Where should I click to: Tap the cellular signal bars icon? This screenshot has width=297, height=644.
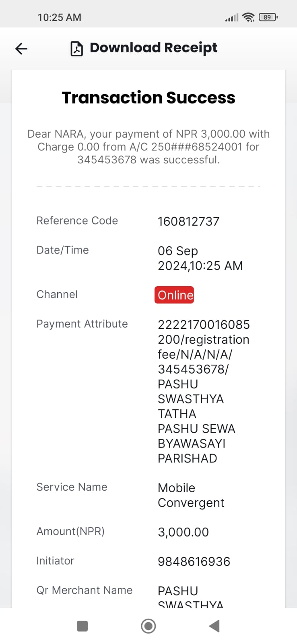coord(232,17)
